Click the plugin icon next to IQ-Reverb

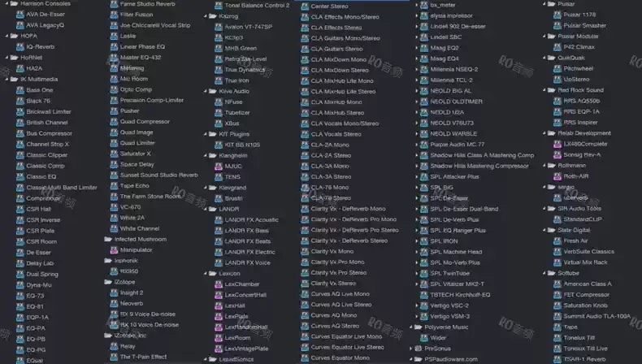tap(20, 46)
